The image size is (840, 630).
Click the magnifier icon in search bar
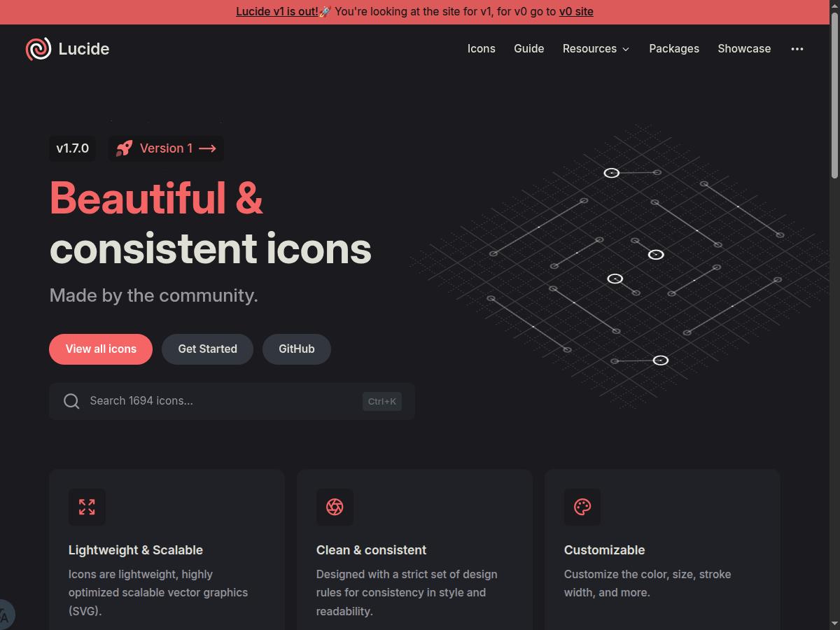coord(71,401)
